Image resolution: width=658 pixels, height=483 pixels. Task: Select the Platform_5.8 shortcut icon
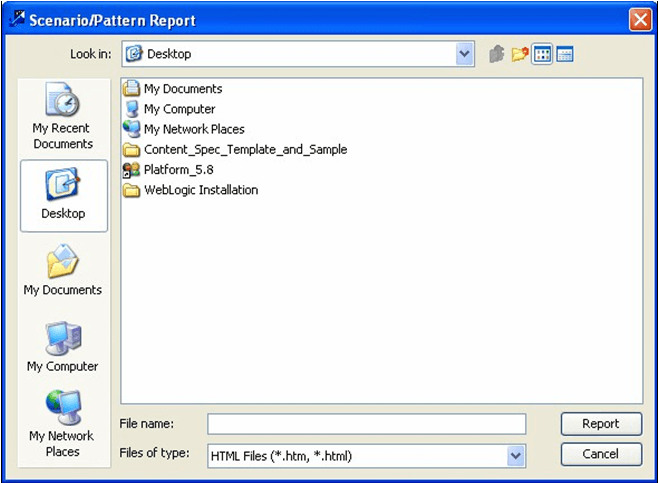click(131, 170)
